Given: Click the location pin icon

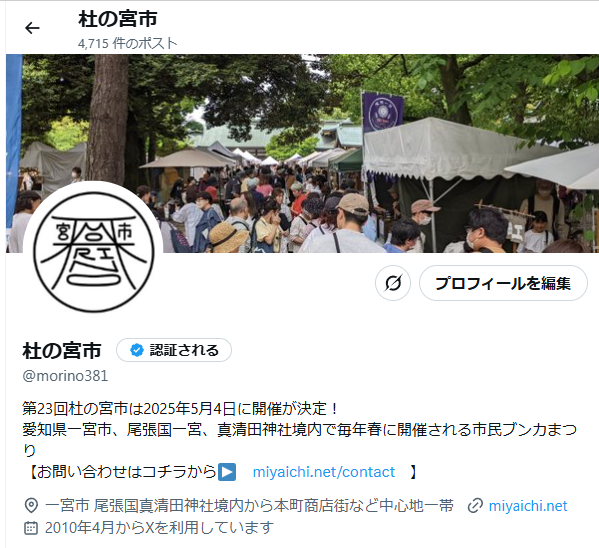Looking at the screenshot, I should 31,506.
